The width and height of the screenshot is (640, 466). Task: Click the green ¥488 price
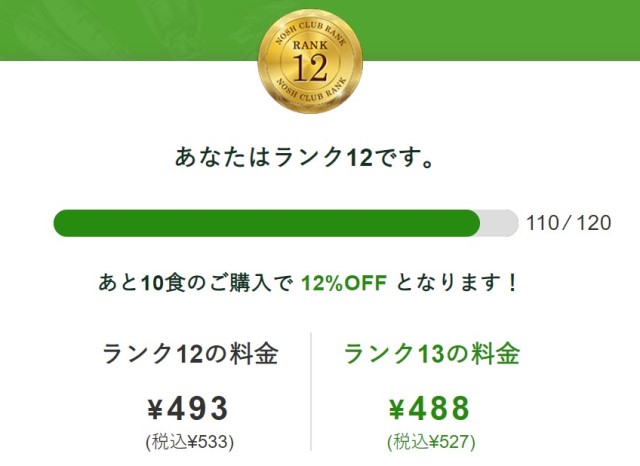(429, 408)
